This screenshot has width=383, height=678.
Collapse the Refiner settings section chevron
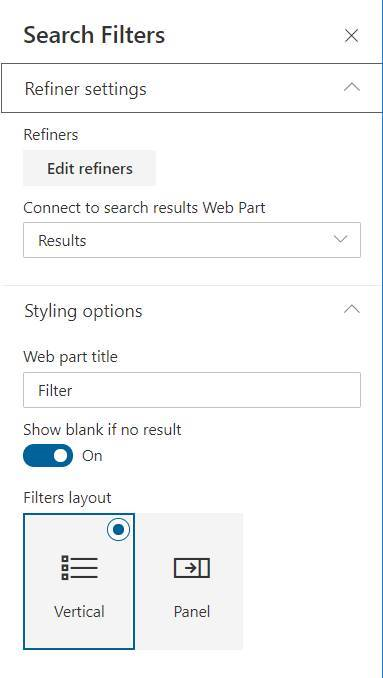[x=351, y=87]
